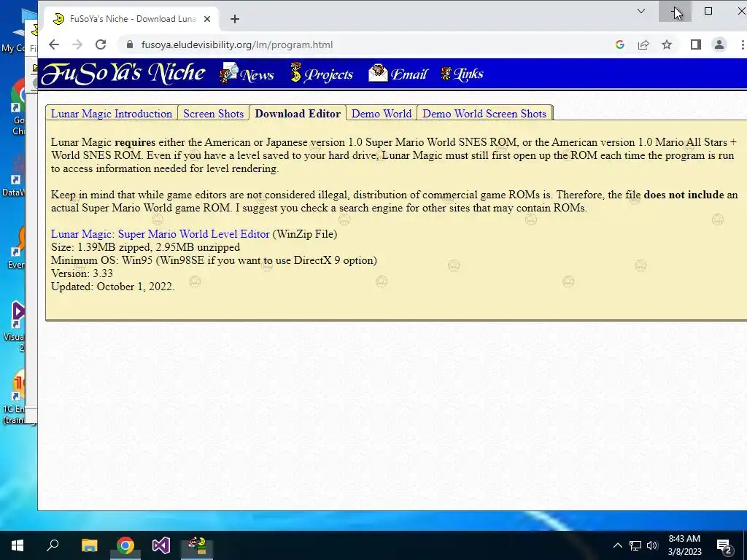Click the Chrome taskbar icon
747x560 pixels.
pyautogui.click(x=125, y=545)
